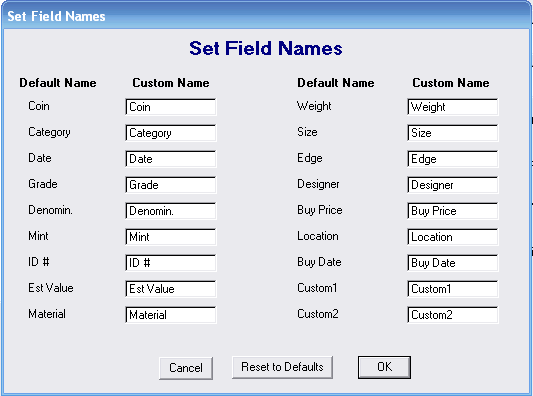Edit the Buy Price custom name field
Screen dimensions: 533x396
click(453, 211)
